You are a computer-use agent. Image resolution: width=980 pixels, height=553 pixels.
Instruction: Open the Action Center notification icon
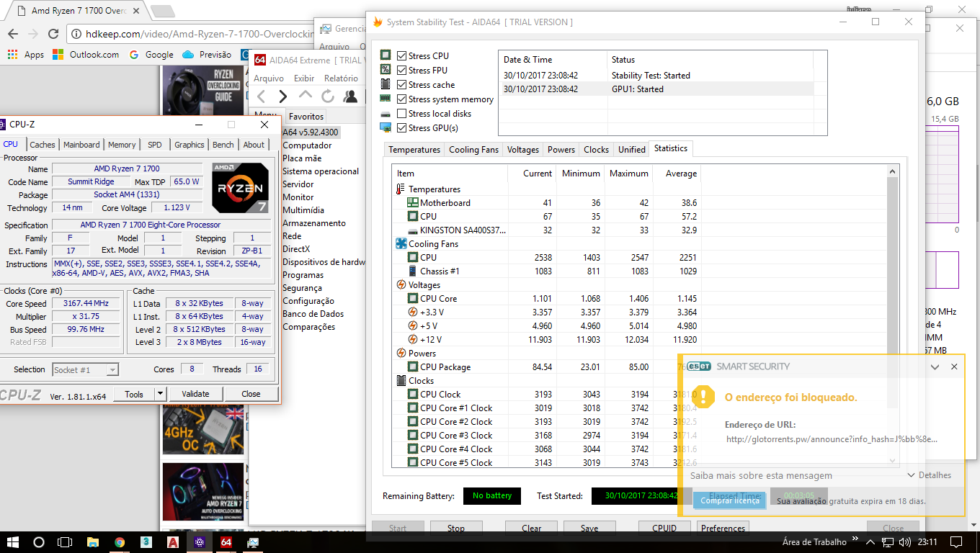(955, 542)
